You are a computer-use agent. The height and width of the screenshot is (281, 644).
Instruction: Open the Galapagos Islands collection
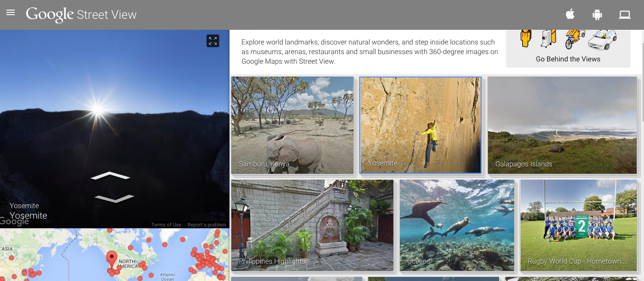pos(562,125)
